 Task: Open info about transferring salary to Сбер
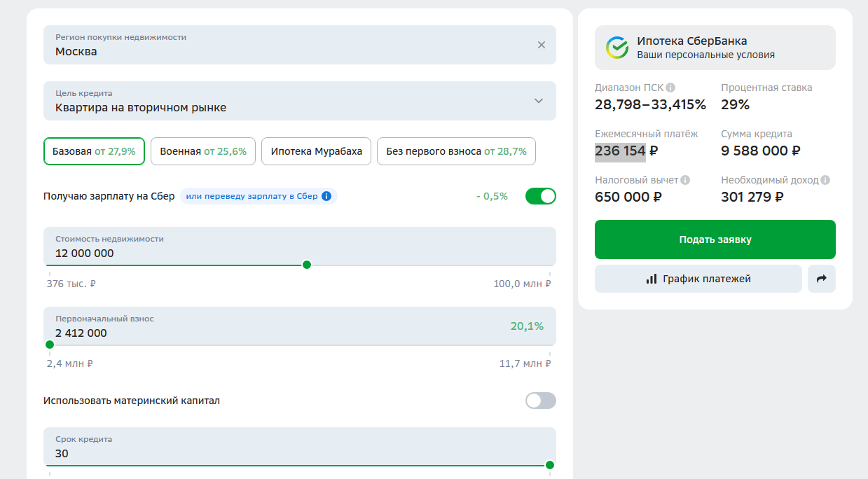tap(326, 196)
